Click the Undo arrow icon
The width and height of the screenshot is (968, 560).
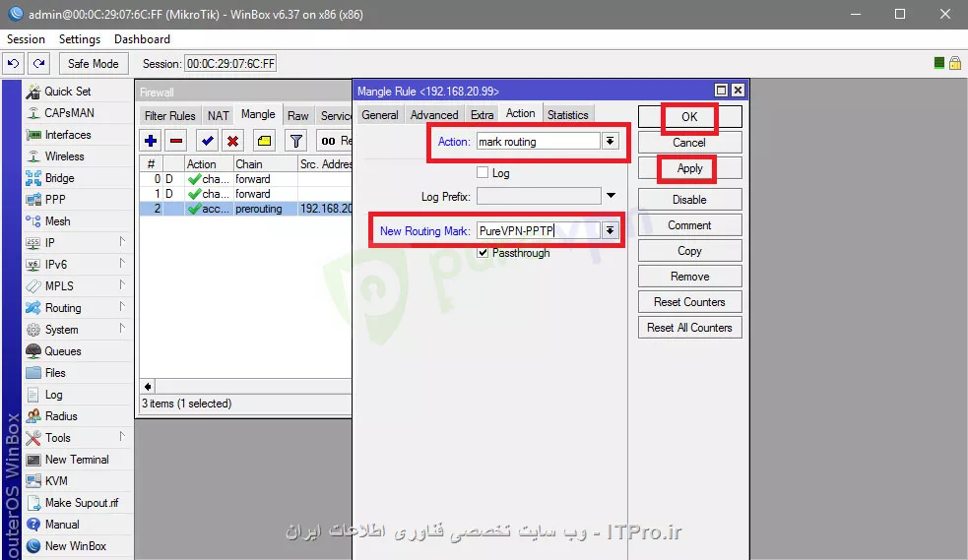[13, 64]
